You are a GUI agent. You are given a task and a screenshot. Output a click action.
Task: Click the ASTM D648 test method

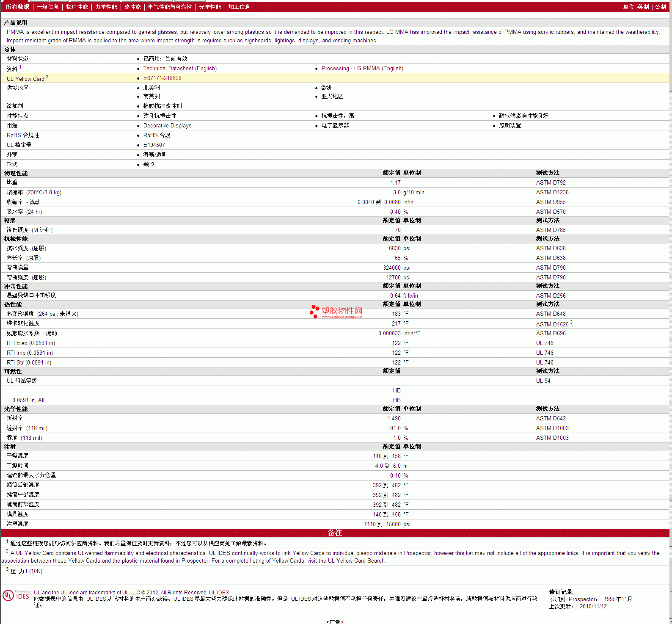tap(551, 314)
